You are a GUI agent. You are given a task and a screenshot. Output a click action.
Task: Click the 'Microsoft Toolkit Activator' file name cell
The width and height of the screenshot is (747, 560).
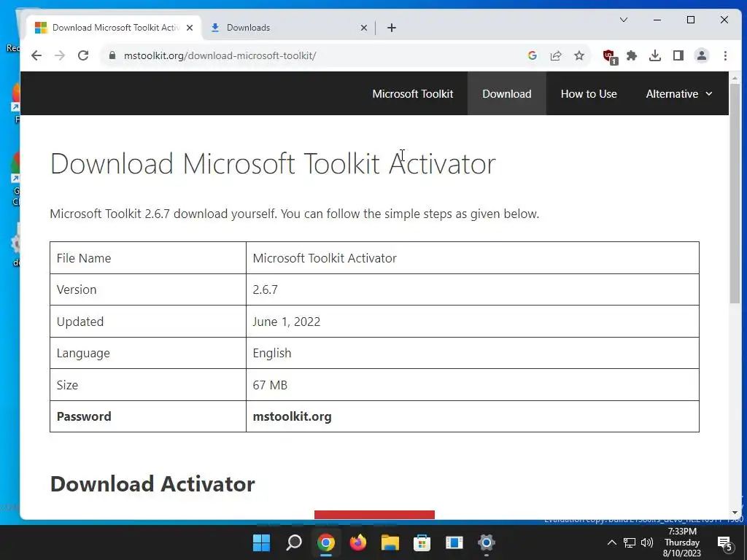coord(472,257)
